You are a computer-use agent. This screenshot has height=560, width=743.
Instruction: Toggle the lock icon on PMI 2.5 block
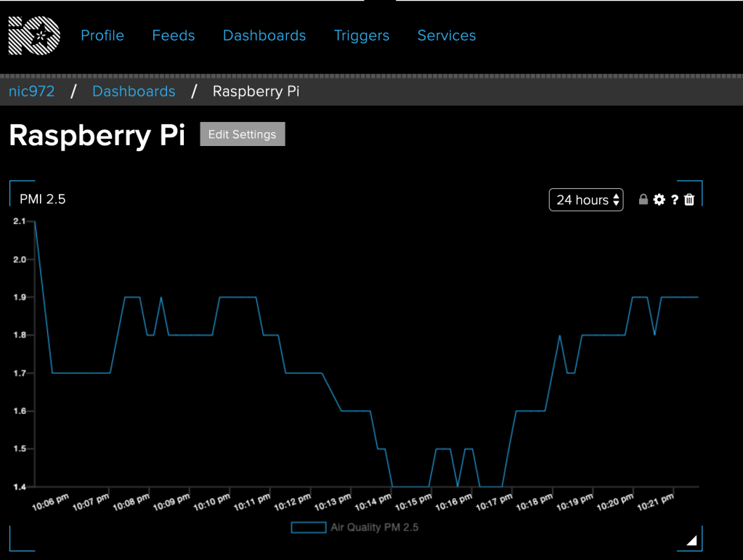[x=643, y=200]
